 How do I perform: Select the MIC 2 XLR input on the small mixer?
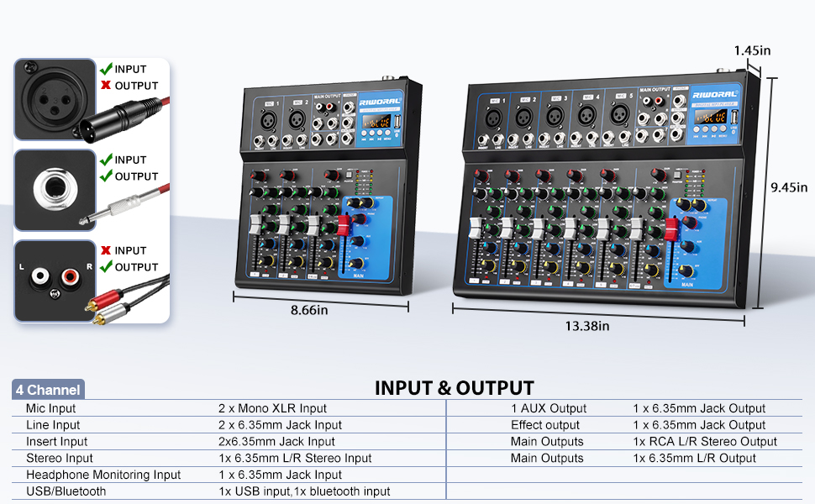[x=297, y=119]
